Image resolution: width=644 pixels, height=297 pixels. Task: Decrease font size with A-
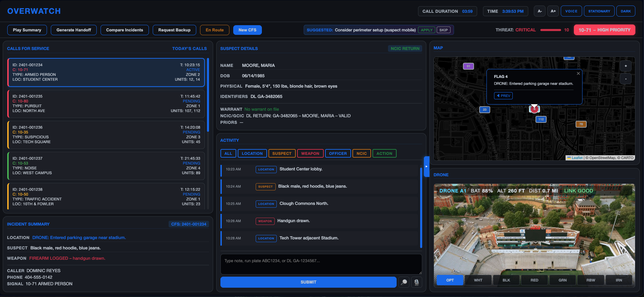pos(540,11)
